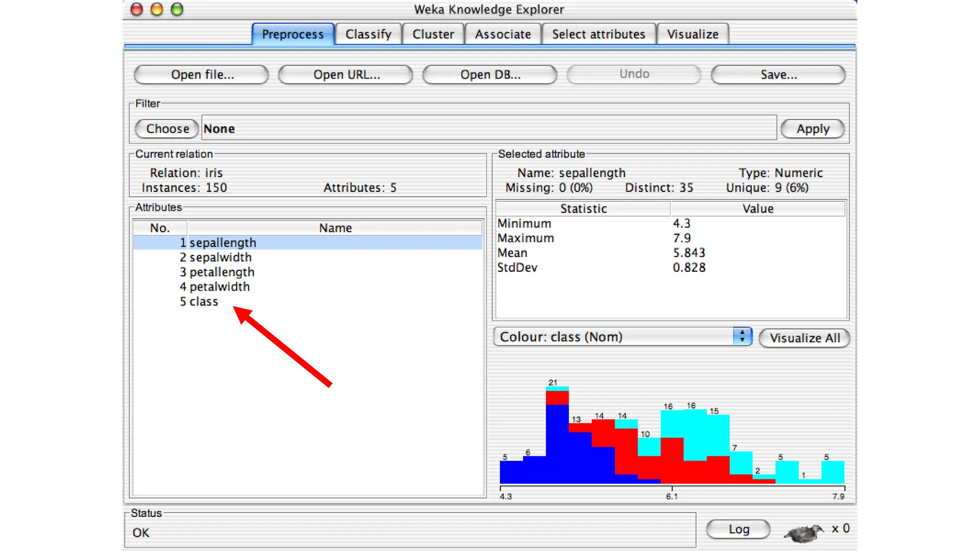Open the Cluster tab
Screen dimensions: 980x551
tap(433, 34)
